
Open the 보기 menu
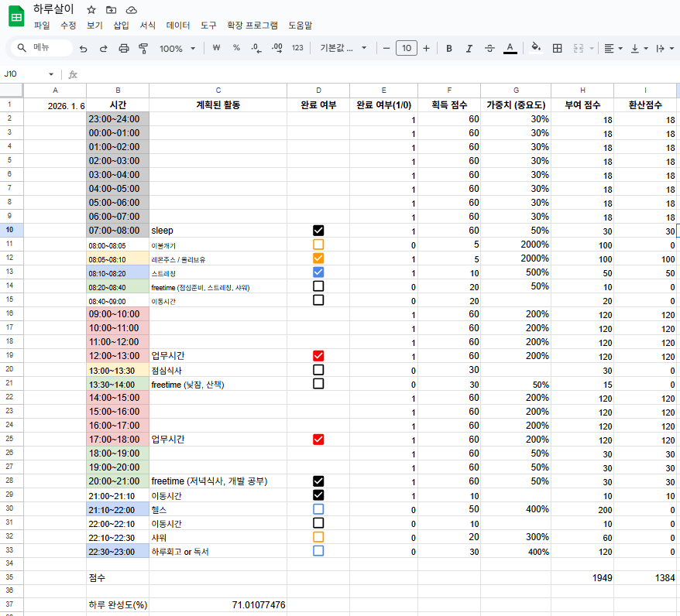coord(94,26)
